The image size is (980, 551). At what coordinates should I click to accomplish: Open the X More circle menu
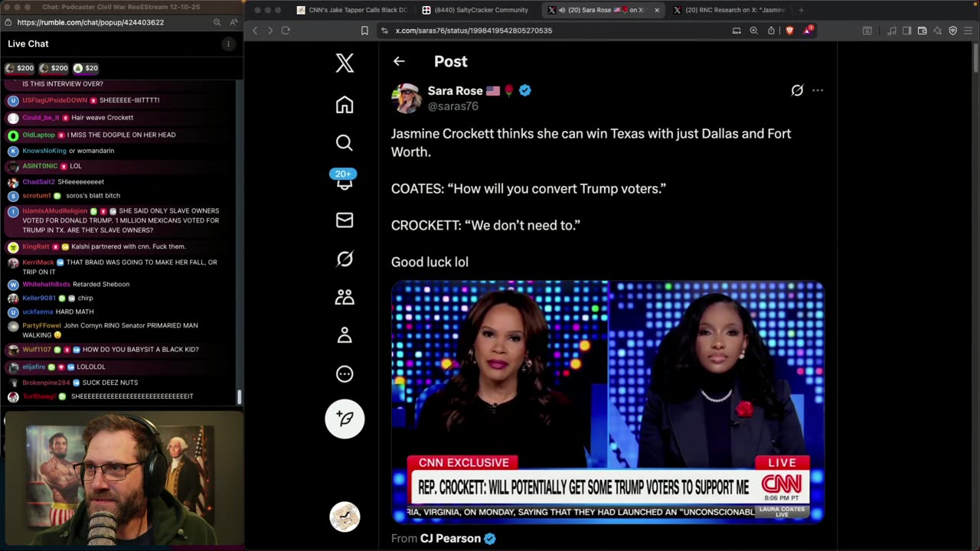345,374
